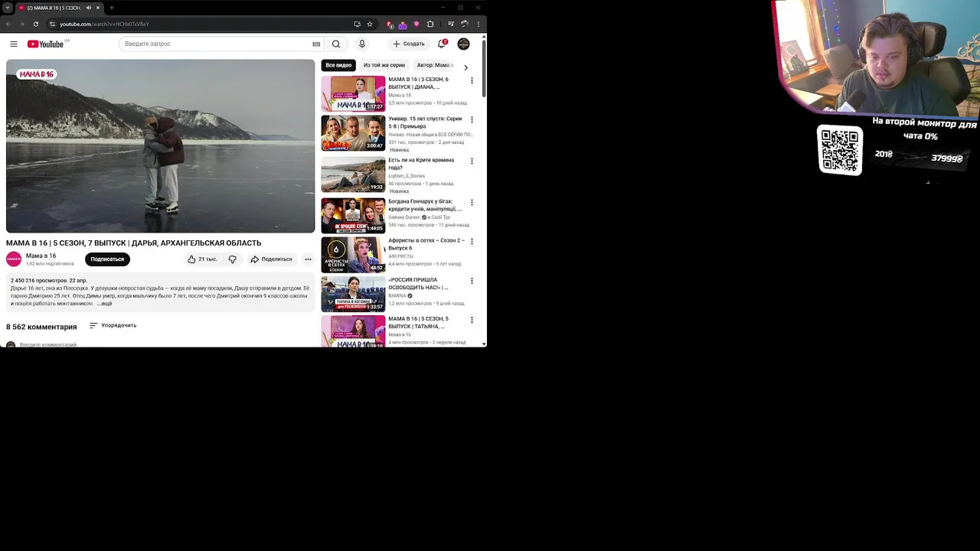Open options for Богдана Гончарук video
Image resolution: width=980 pixels, height=551 pixels.
click(472, 203)
